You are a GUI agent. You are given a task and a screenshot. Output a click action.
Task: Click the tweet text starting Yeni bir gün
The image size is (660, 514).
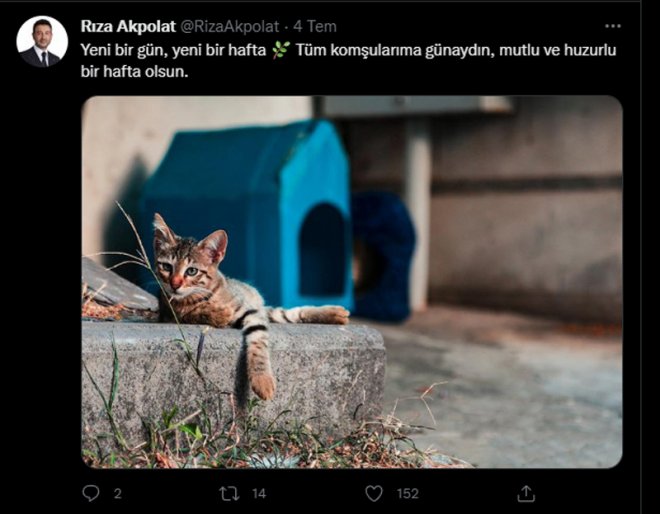(x=348, y=61)
